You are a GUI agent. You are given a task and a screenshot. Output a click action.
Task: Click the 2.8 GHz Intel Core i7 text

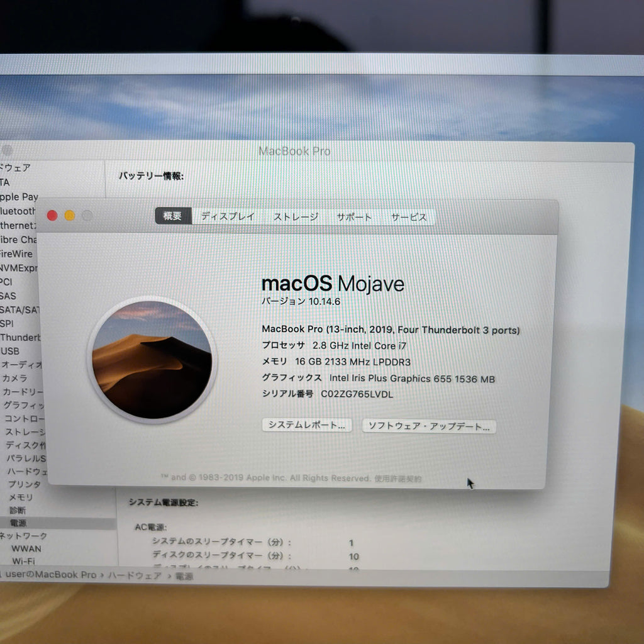[x=359, y=346]
